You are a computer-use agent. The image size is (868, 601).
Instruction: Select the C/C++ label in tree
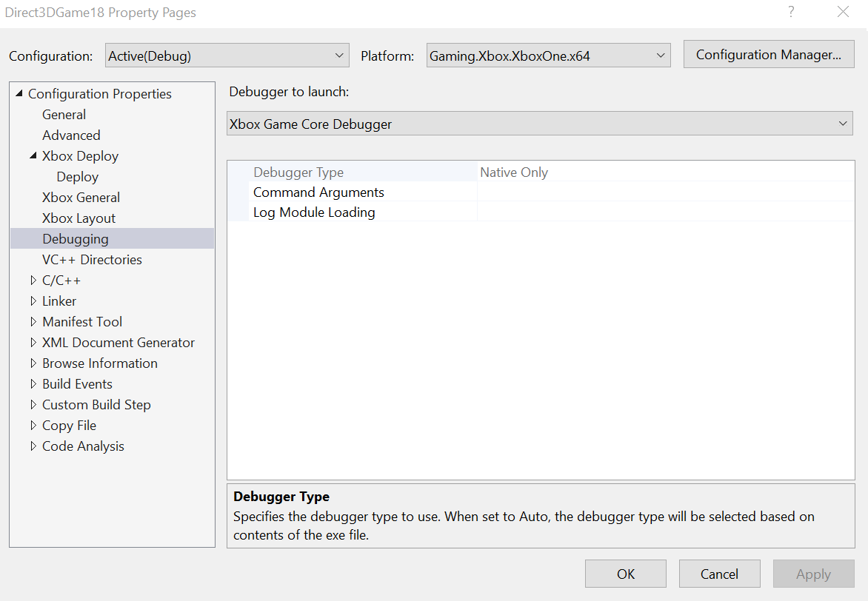pyautogui.click(x=61, y=281)
